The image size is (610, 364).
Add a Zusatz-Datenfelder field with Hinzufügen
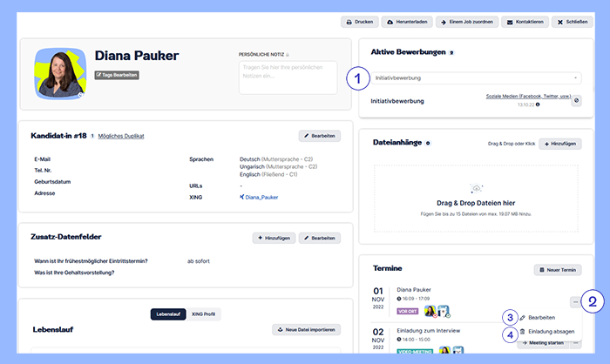coord(272,238)
